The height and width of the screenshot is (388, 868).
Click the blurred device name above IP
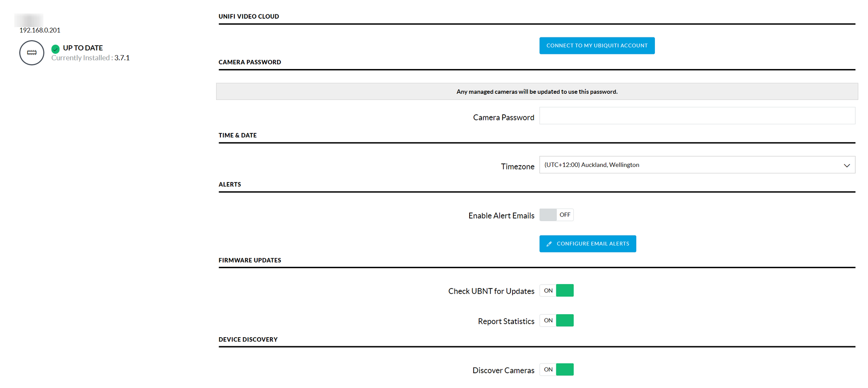[x=29, y=20]
